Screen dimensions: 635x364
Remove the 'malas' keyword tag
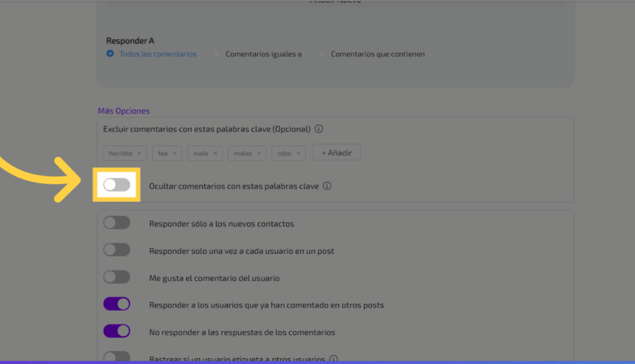(259, 153)
